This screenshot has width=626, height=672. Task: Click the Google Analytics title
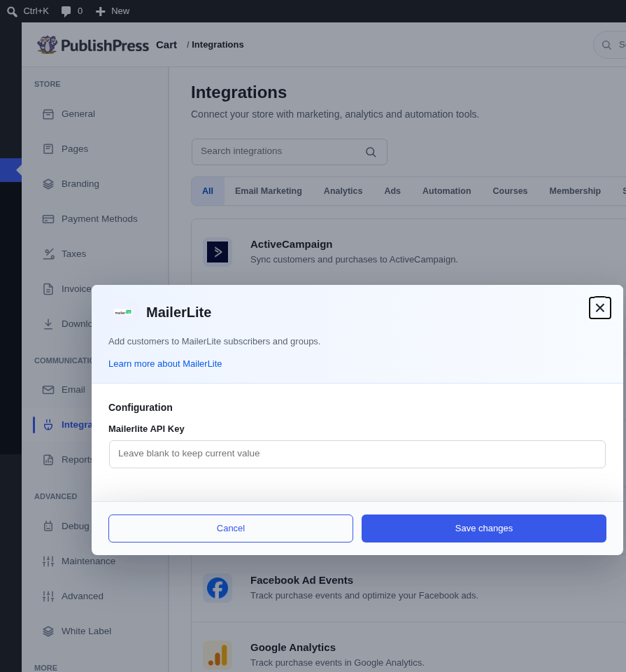tap(293, 647)
